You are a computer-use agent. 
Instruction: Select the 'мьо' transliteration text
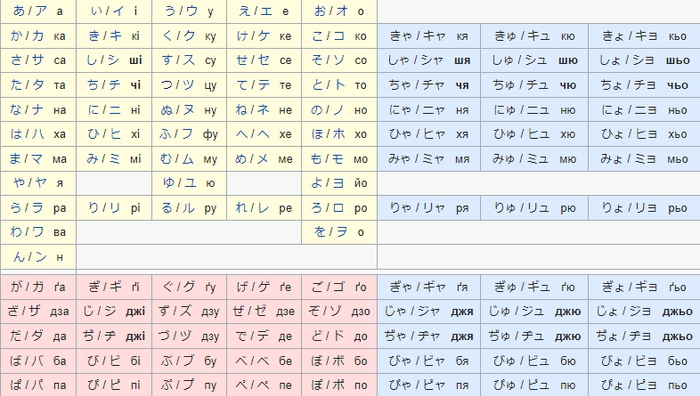678,159
